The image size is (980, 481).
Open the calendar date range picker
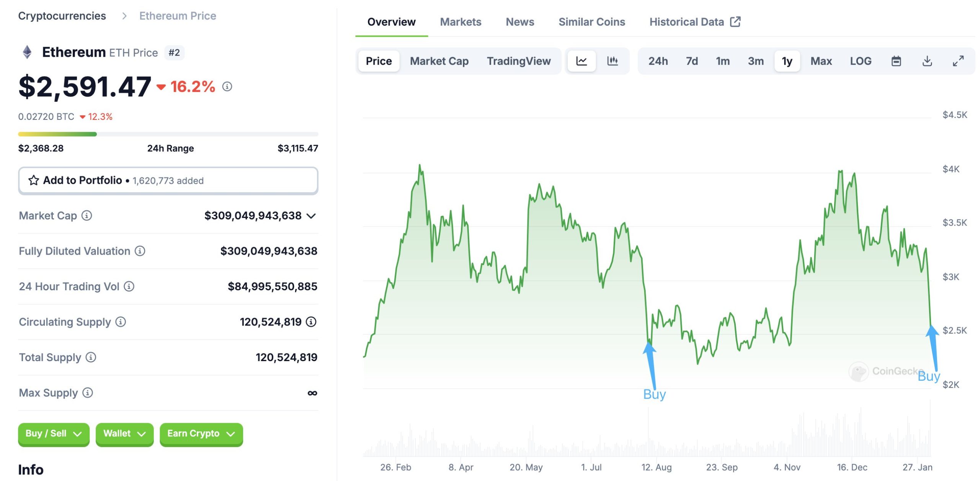tap(896, 61)
